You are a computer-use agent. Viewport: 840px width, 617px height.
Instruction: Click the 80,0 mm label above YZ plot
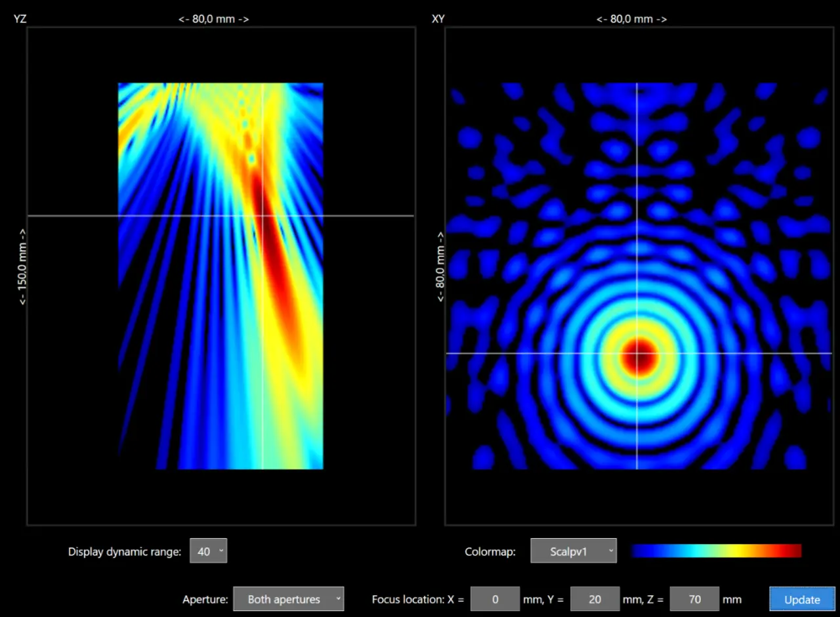coord(214,19)
